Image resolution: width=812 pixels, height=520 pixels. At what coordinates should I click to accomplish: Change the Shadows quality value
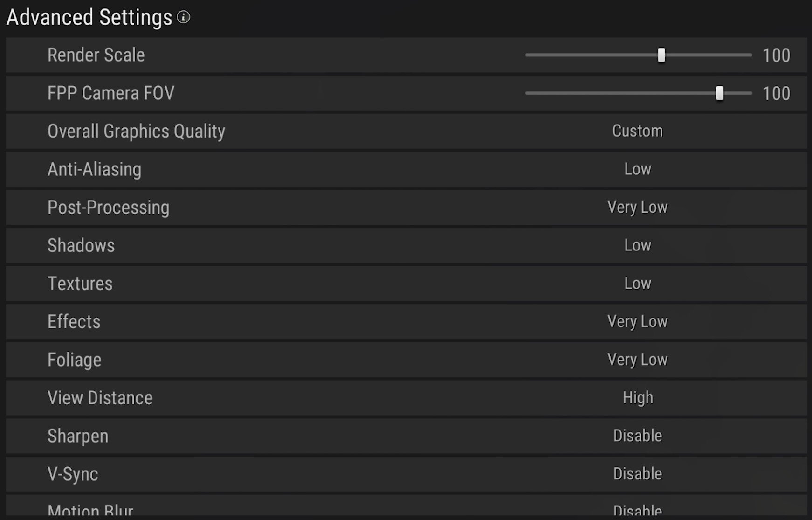point(637,245)
